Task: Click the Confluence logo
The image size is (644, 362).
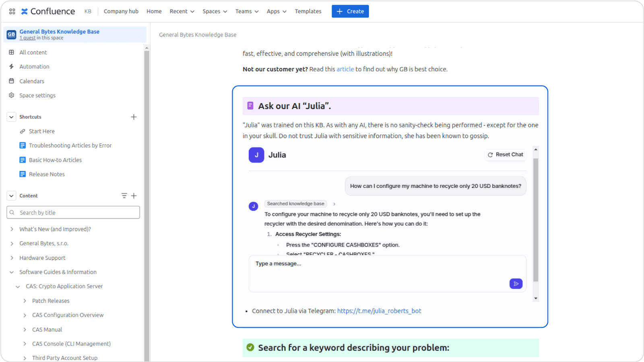Action: (48, 11)
